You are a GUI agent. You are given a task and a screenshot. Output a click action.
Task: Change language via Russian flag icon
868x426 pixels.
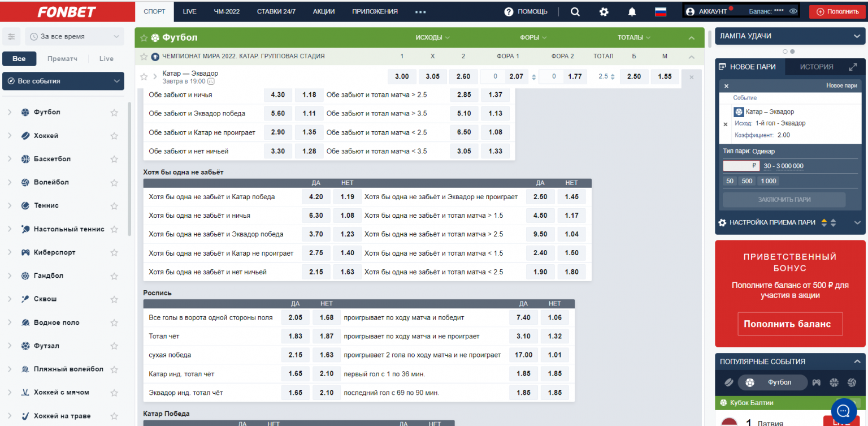(x=660, y=12)
